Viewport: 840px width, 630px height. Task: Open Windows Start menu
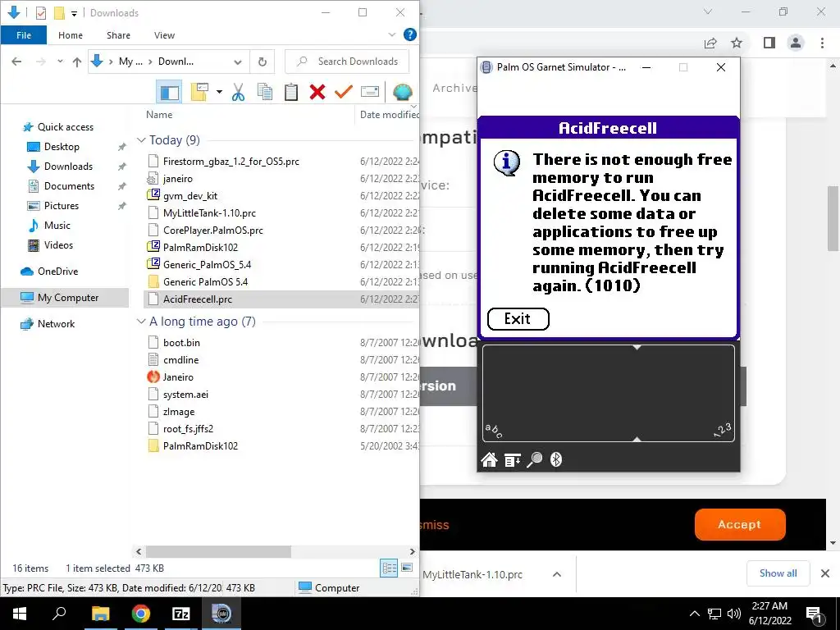[x=20, y=614]
